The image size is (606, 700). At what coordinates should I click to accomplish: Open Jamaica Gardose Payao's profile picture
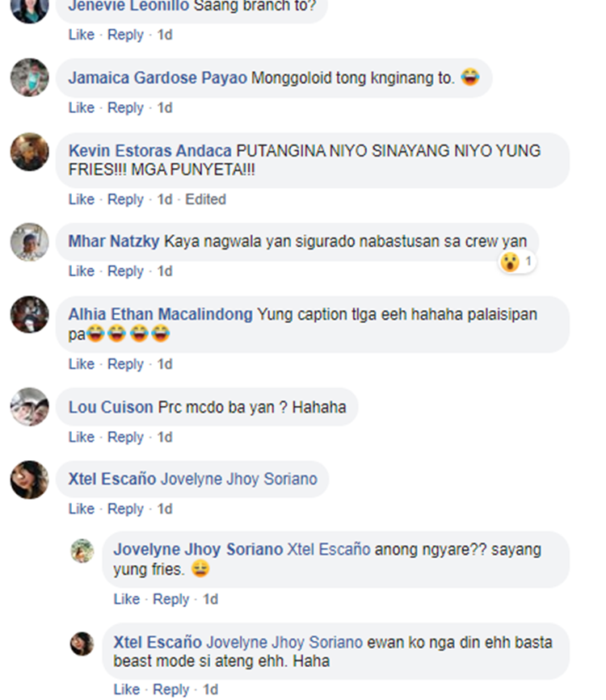pos(30,78)
